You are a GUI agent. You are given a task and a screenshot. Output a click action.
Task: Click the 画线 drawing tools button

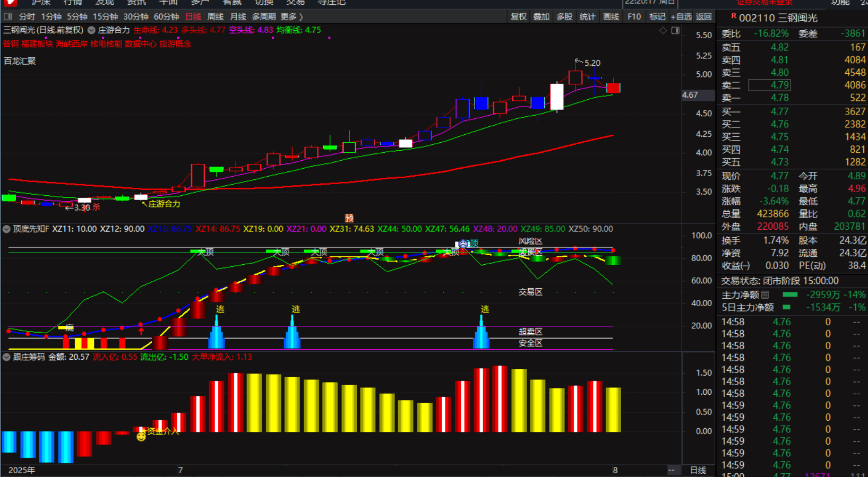[611, 17]
